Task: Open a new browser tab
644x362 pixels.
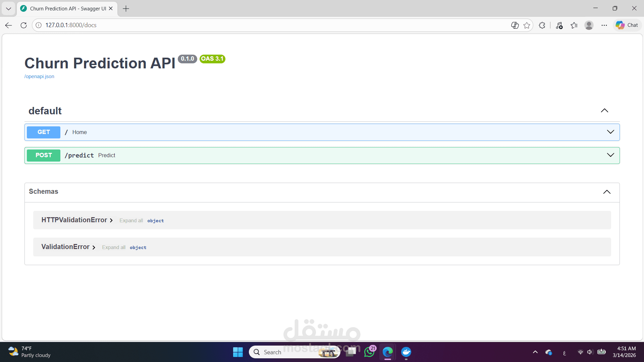Action: point(126,9)
